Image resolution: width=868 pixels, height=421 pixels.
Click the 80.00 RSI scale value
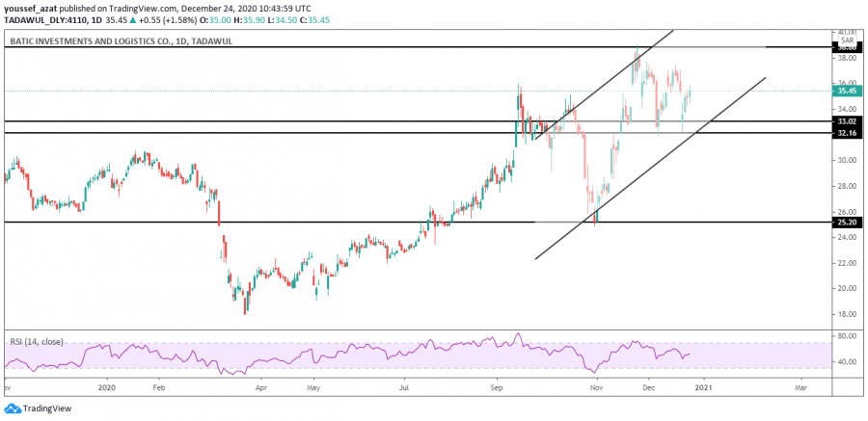pos(846,336)
